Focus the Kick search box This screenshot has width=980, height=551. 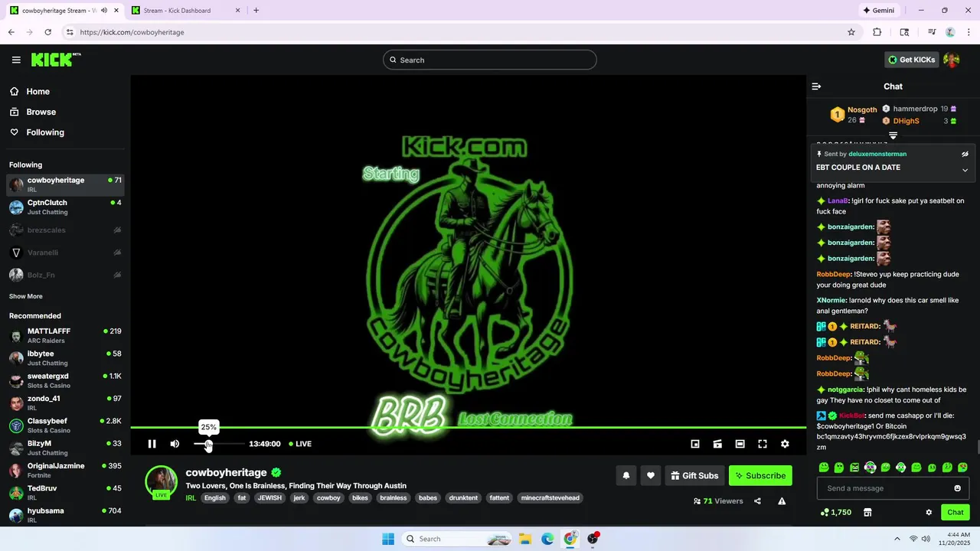[490, 60]
